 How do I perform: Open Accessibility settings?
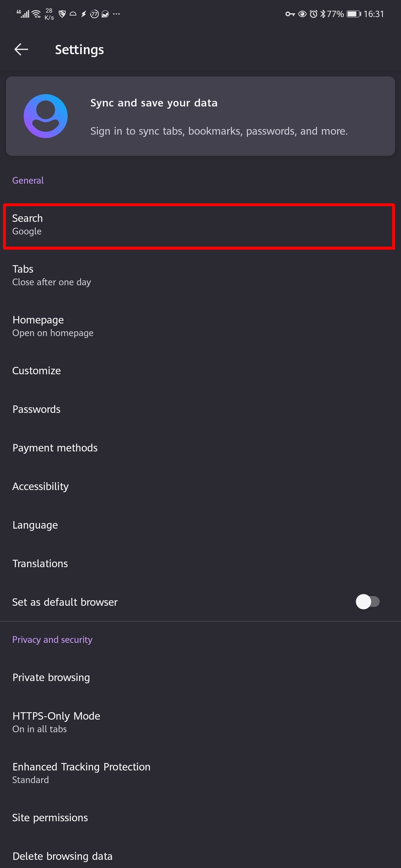[200, 486]
